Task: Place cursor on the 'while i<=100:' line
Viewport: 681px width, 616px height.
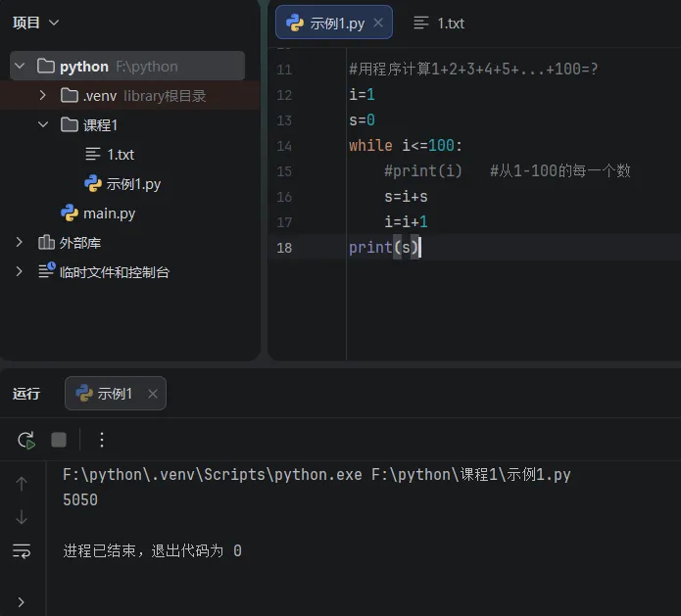Action: [x=406, y=145]
